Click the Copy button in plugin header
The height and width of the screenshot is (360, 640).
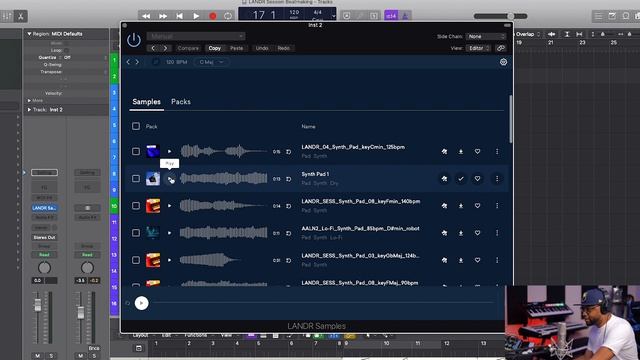coord(215,48)
